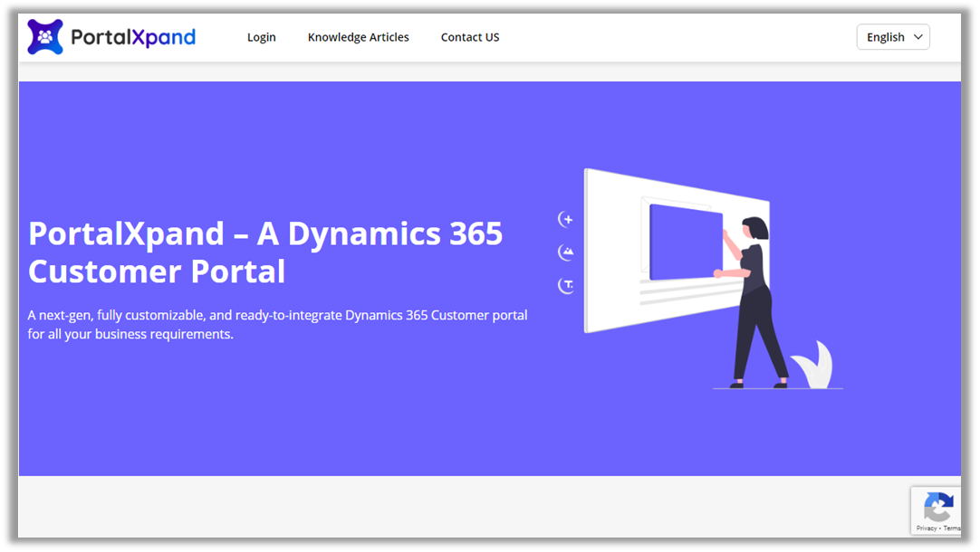980x552 pixels.
Task: Open the English language dropdown
Action: click(x=892, y=37)
